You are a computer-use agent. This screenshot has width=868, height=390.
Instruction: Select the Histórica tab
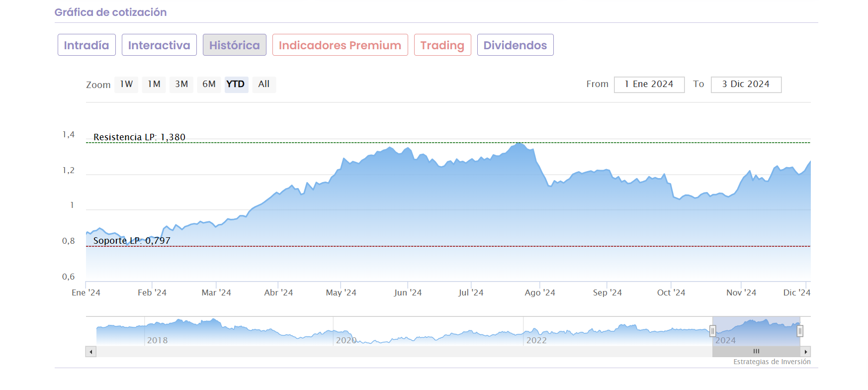tap(235, 45)
